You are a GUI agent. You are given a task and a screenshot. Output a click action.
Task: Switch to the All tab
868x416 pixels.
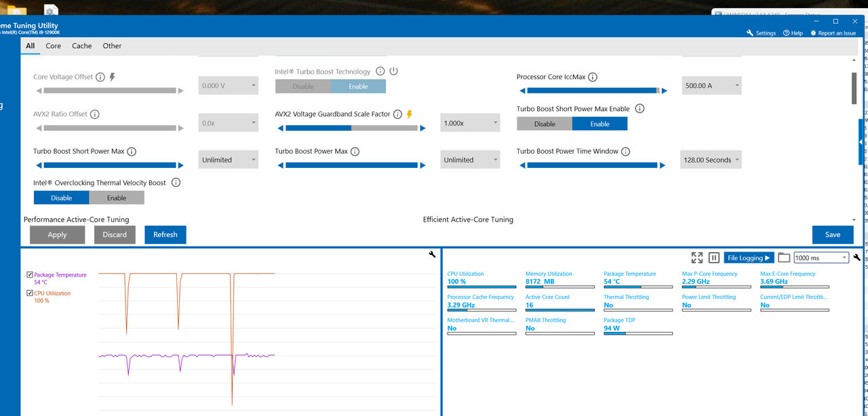pyautogui.click(x=31, y=46)
